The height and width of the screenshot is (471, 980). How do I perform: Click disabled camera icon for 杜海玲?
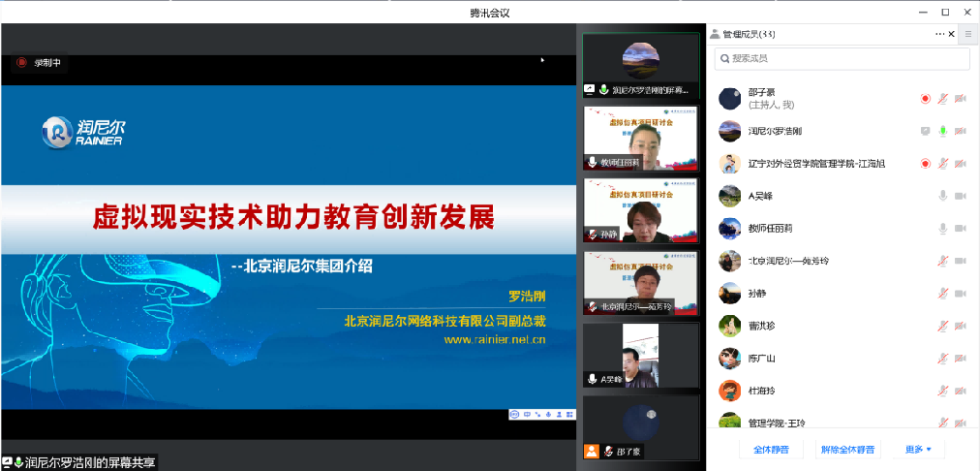tap(961, 391)
